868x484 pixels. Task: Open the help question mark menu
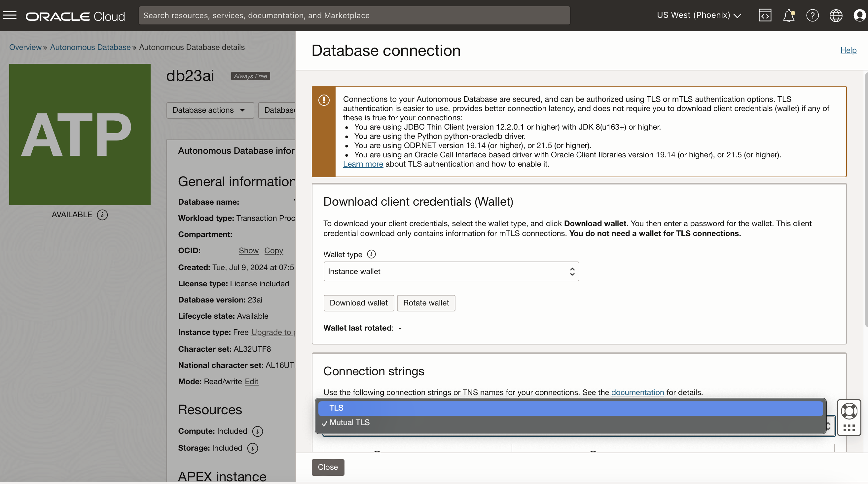point(813,16)
